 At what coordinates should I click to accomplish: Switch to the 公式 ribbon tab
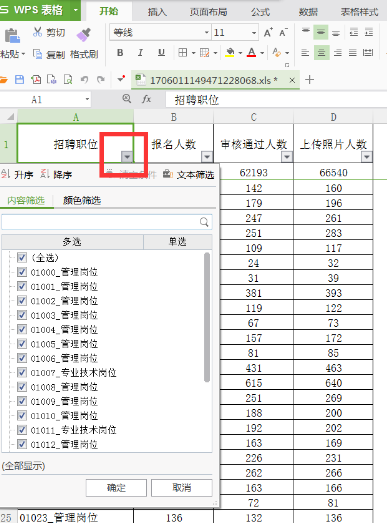pos(261,12)
